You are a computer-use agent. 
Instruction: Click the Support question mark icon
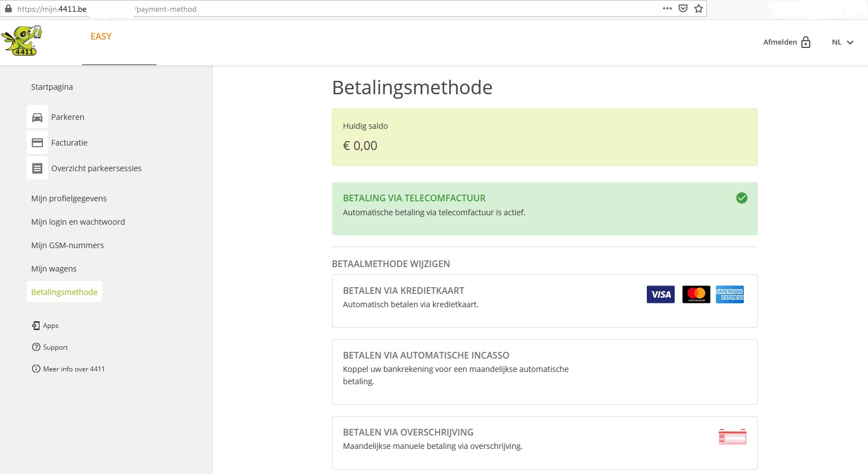click(x=36, y=347)
